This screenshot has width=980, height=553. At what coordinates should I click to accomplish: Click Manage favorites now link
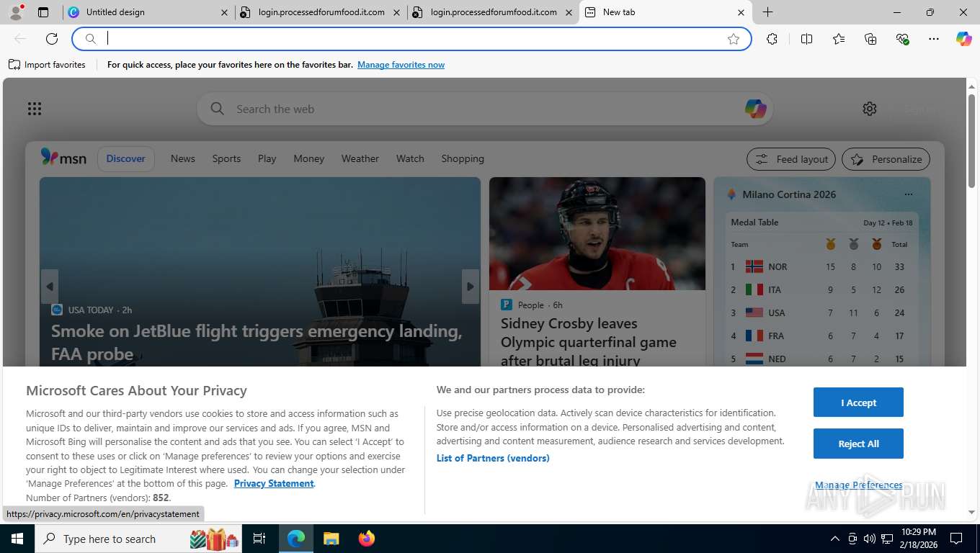(401, 65)
